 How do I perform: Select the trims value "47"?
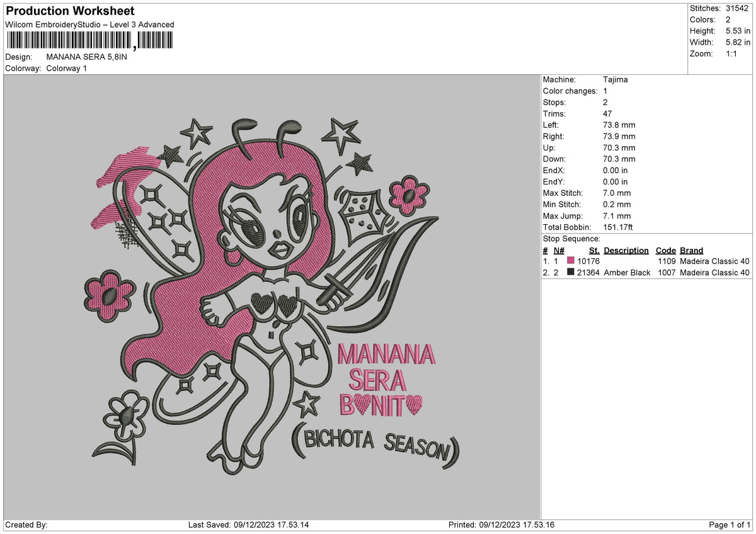pos(608,113)
